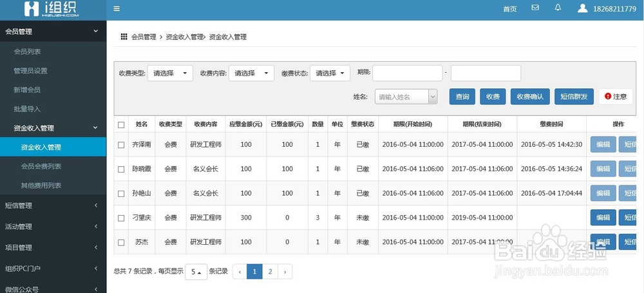
Task: Open the 收费类型 dropdown
Action: 170,73
